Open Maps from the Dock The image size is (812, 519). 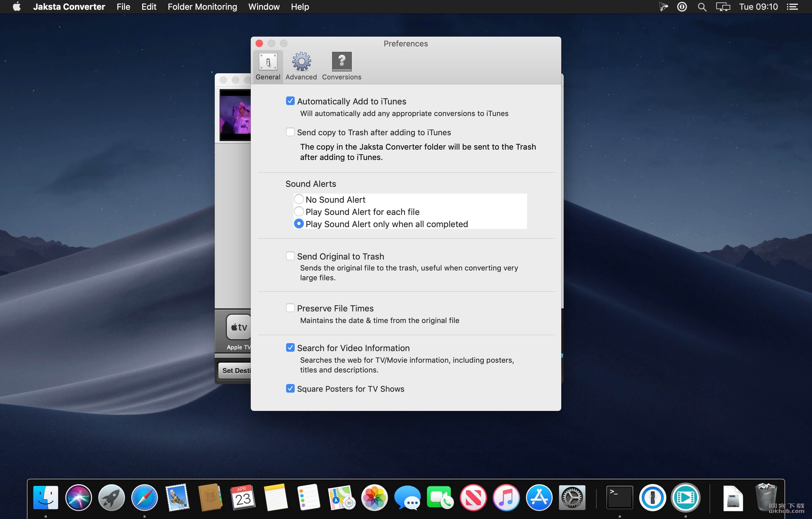tap(342, 497)
